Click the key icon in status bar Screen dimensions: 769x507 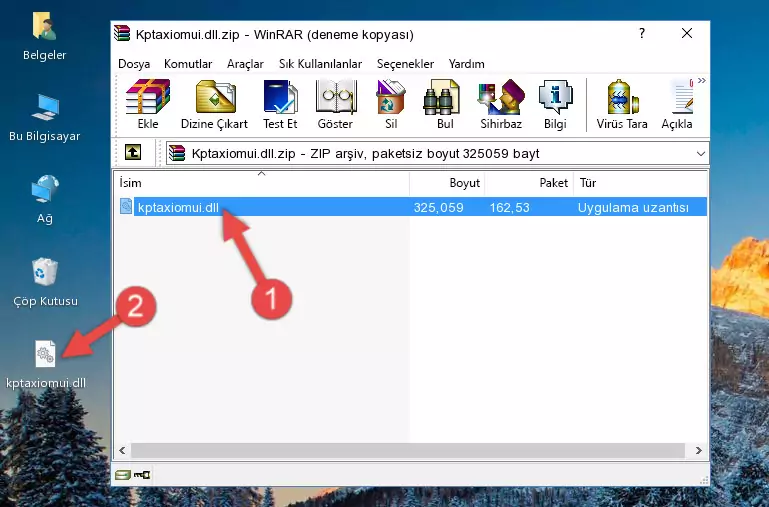point(142,474)
